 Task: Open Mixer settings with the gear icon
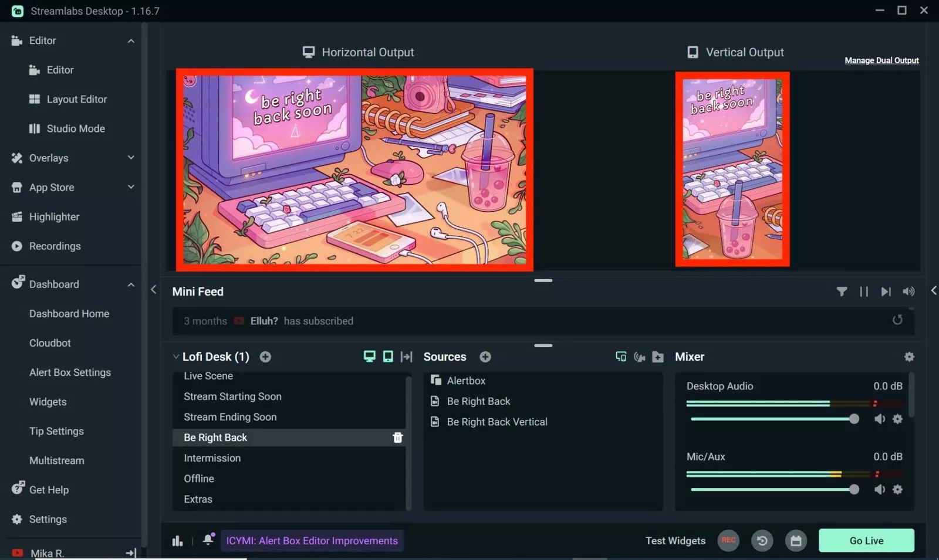tap(909, 357)
